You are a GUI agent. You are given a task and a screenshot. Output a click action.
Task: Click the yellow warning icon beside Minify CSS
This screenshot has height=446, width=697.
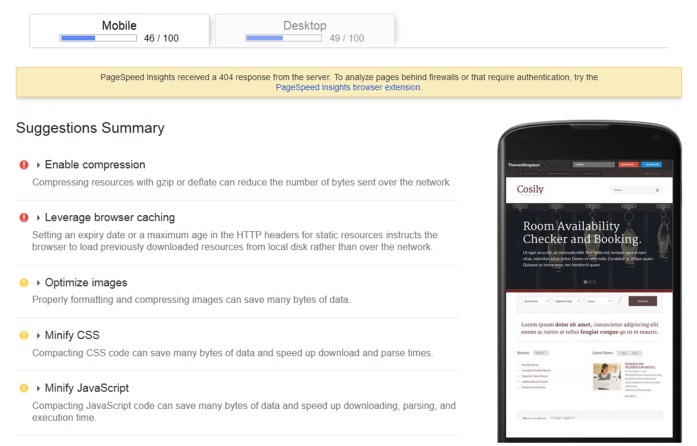[x=24, y=335]
